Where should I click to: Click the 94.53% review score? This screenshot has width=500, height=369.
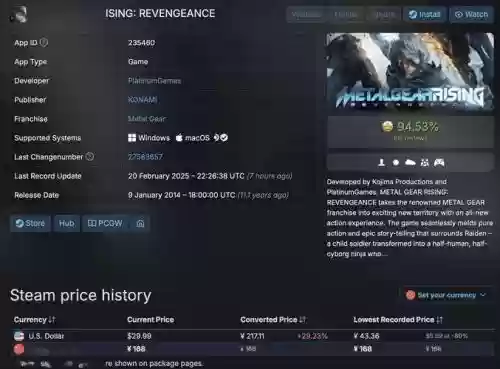418,126
